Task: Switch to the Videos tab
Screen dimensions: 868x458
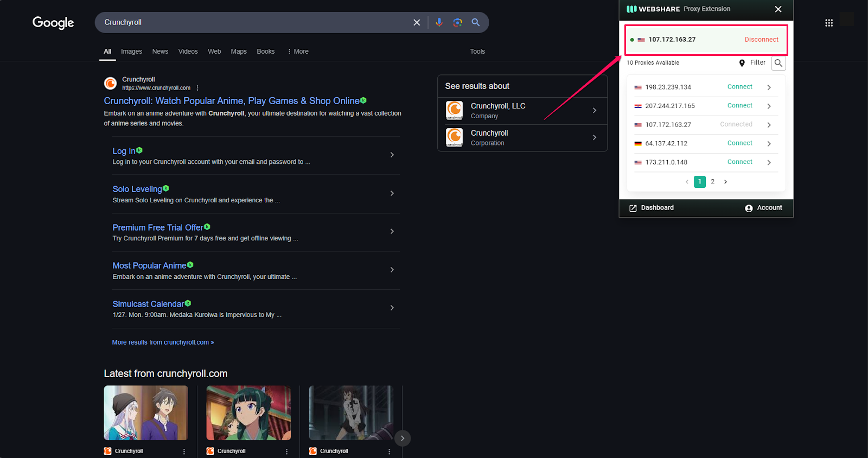Action: pyautogui.click(x=188, y=52)
